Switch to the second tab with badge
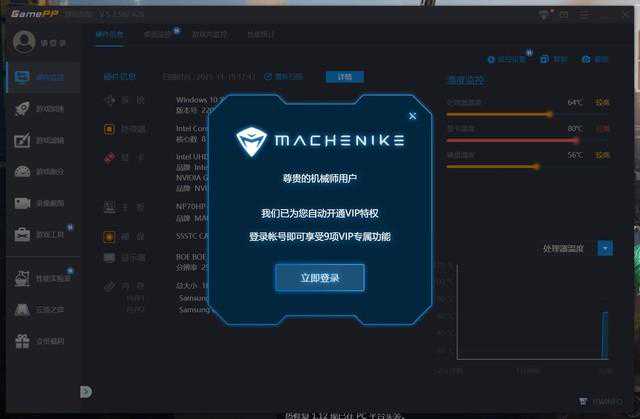This screenshot has width=640, height=419. (158, 34)
